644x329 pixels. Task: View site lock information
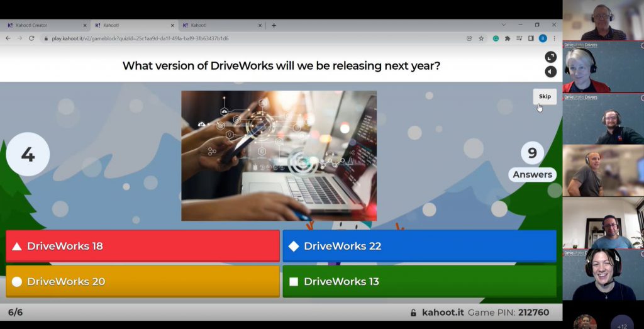45,38
